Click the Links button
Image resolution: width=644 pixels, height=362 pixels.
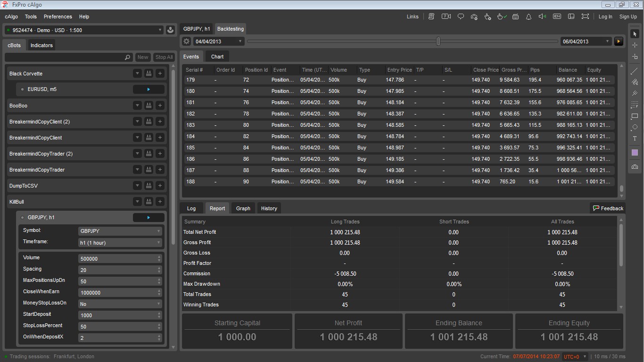tap(413, 16)
